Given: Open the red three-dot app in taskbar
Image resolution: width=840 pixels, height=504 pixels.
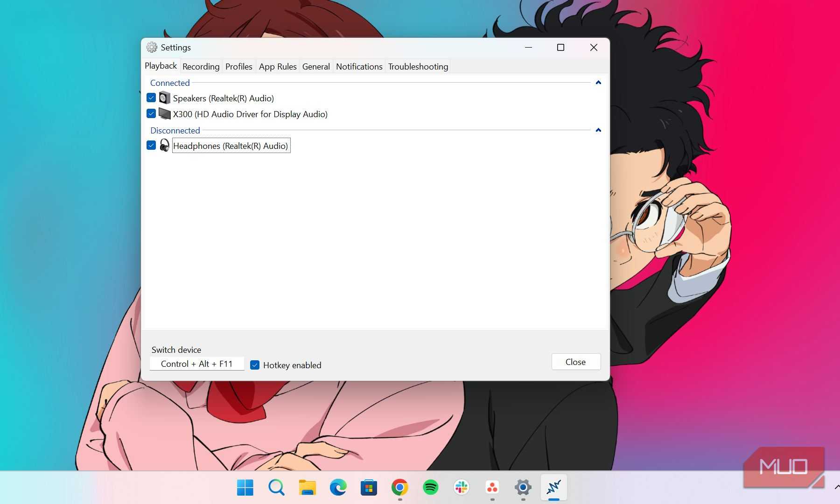Looking at the screenshot, I should [492, 488].
